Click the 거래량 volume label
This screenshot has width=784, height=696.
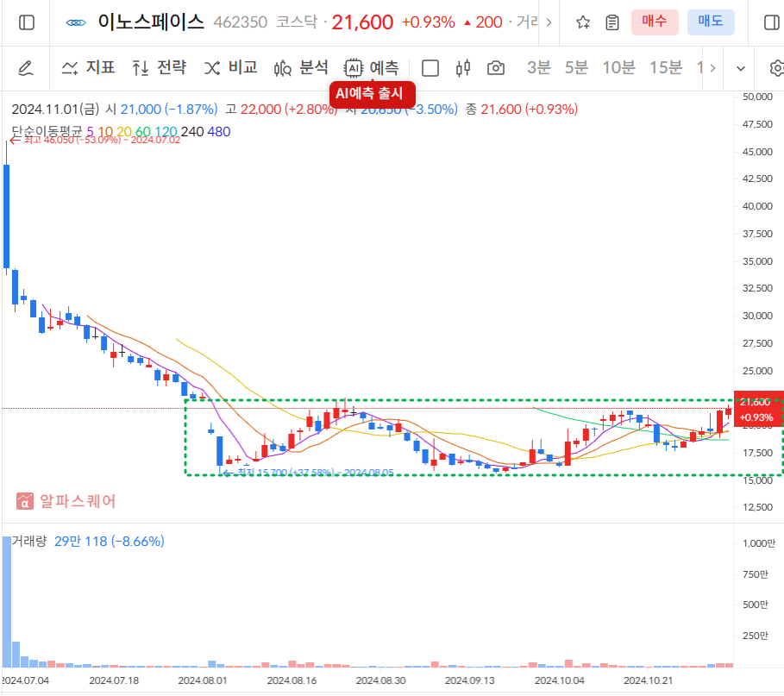[x=29, y=541]
